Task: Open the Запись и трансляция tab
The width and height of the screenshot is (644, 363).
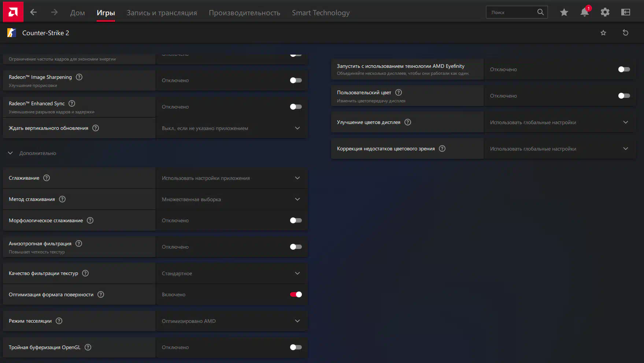Action: point(162,13)
